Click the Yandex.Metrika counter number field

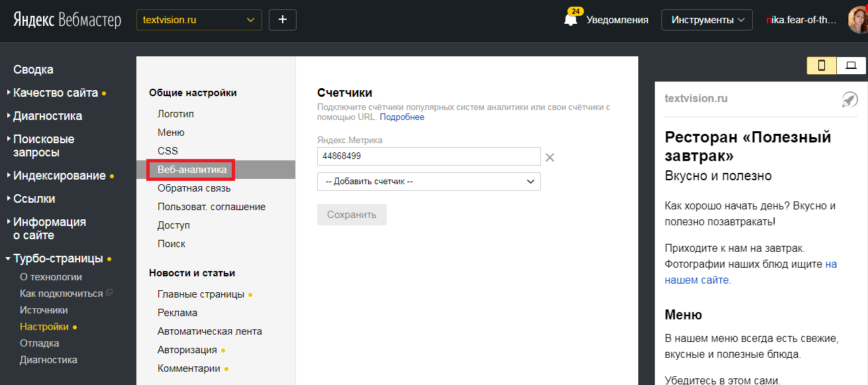[x=428, y=156]
